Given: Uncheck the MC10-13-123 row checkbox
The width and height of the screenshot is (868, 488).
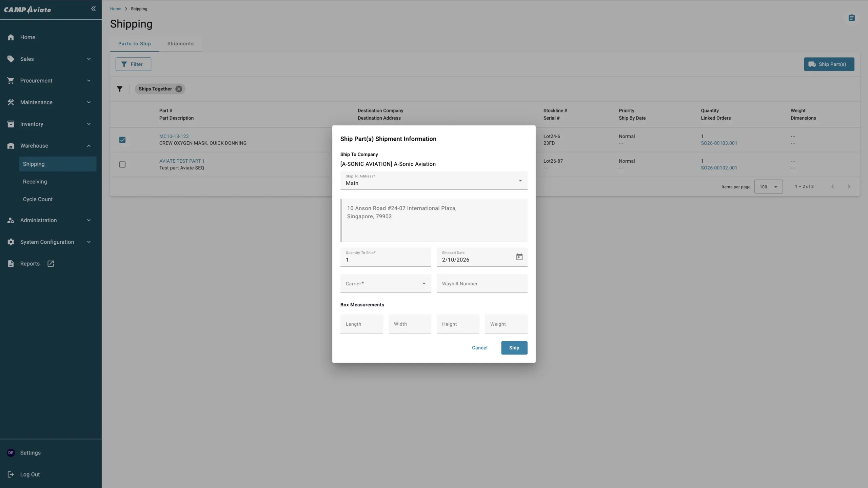Looking at the screenshot, I should 122,140.
